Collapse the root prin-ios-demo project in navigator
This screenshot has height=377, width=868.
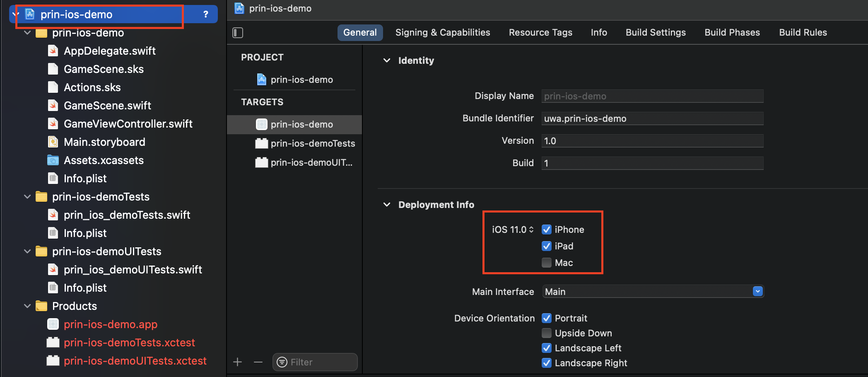pyautogui.click(x=16, y=14)
